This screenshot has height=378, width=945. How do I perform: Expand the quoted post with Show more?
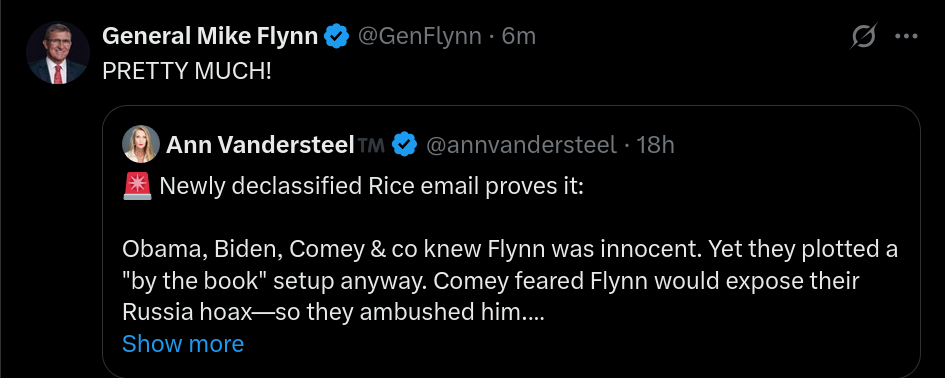(x=183, y=344)
